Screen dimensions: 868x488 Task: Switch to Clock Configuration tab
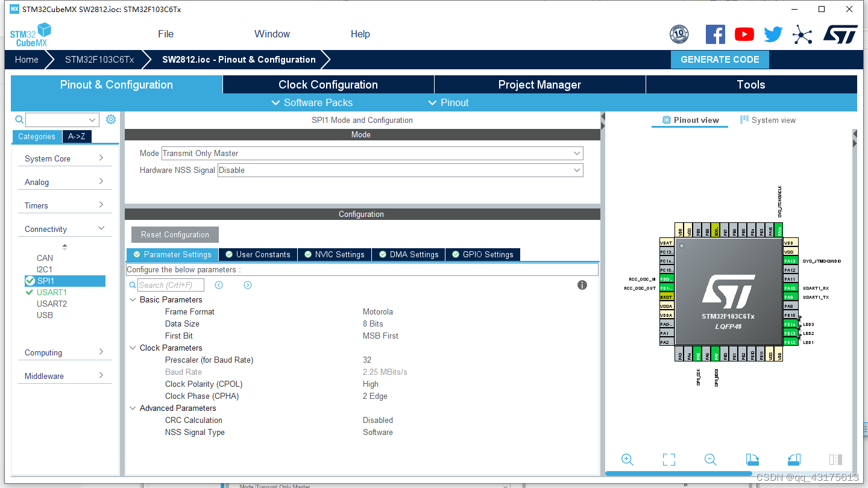(329, 84)
